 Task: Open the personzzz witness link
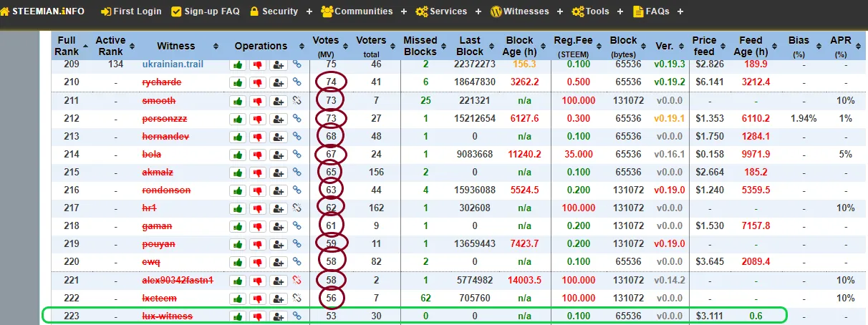pos(164,118)
